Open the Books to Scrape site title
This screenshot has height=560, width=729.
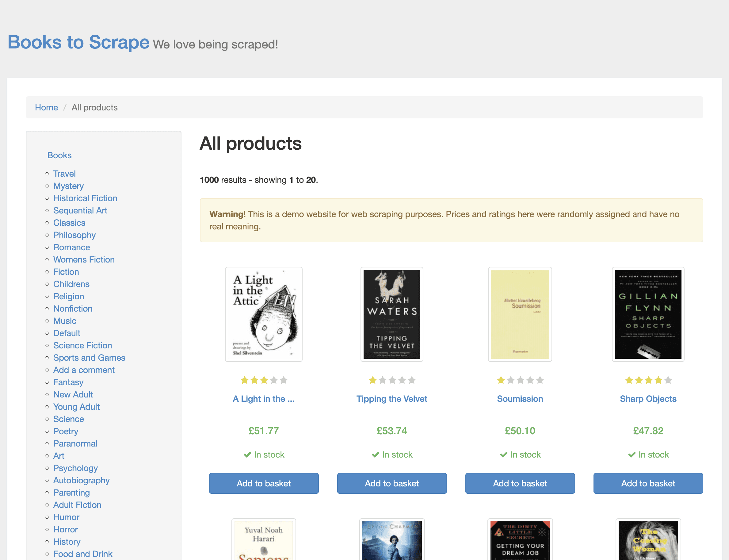pos(78,42)
